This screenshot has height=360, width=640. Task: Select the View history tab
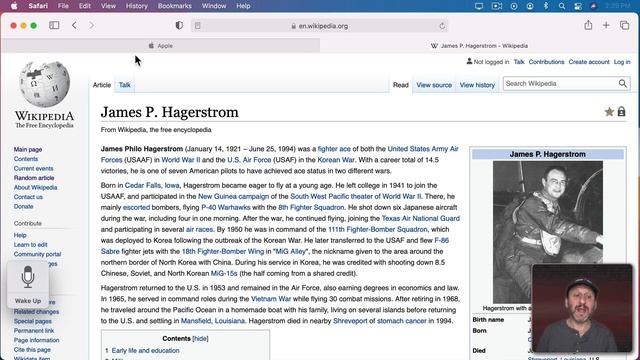477,85
